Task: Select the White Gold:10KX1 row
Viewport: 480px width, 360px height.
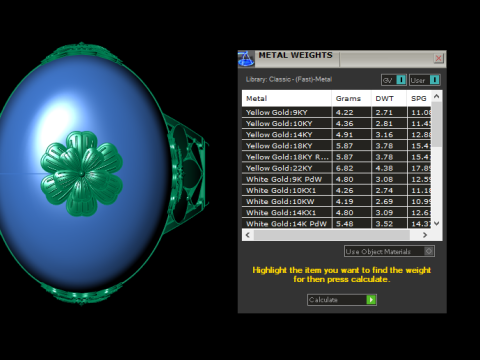Action: coord(336,190)
